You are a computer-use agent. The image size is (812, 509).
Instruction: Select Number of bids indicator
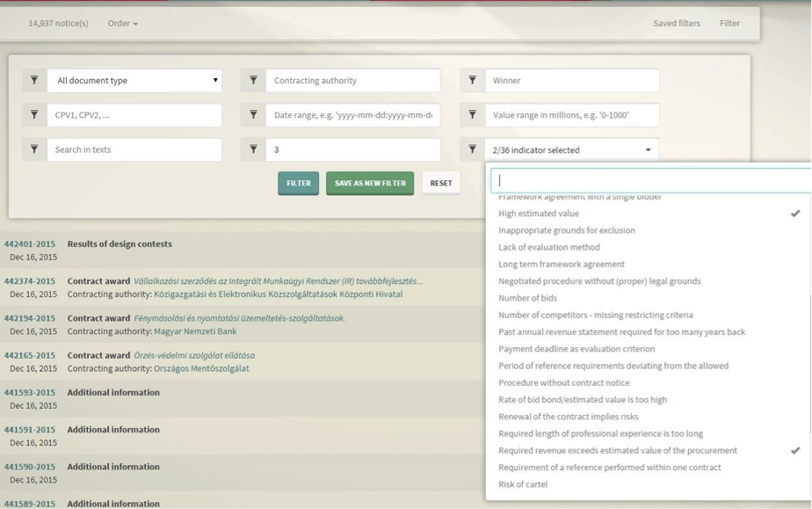point(649,298)
